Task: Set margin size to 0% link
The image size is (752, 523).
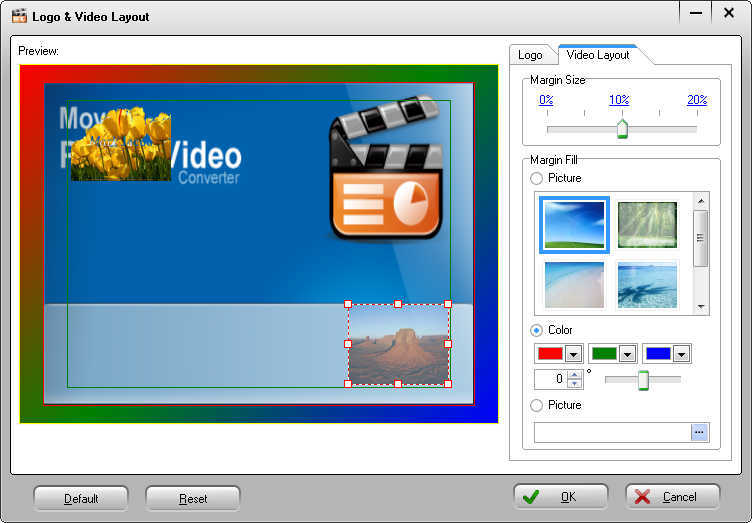Action: (x=546, y=100)
